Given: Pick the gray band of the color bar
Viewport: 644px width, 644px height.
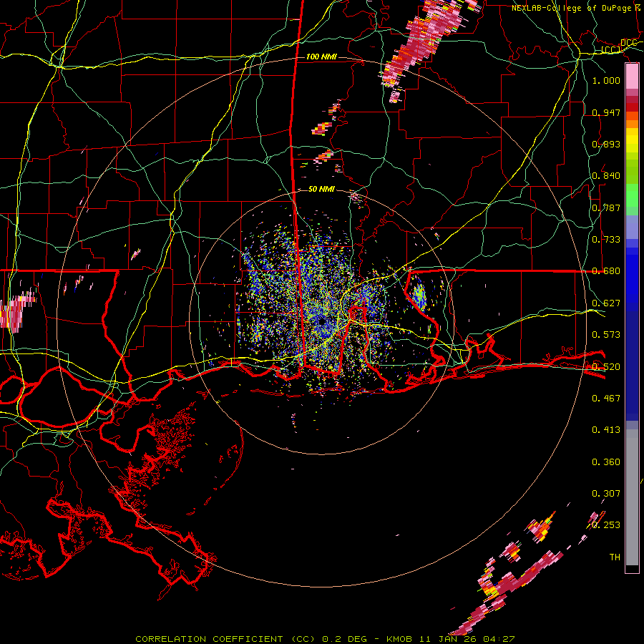Looking at the screenshot, I should [632, 497].
